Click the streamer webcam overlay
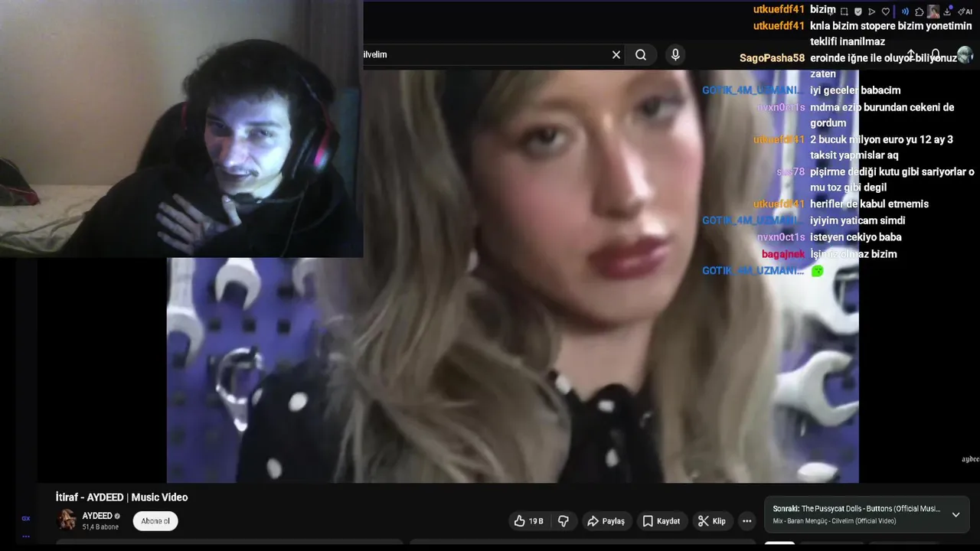Screen dimensions: 980x551 tap(181, 129)
